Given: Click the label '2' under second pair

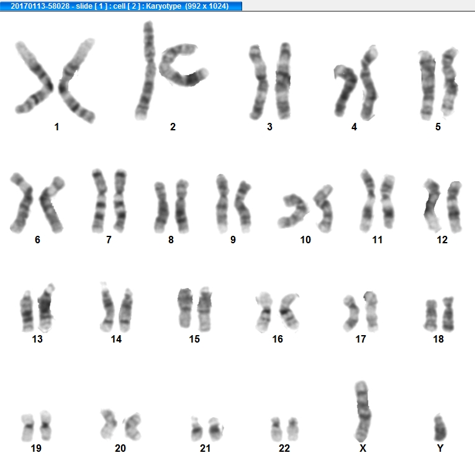Looking at the screenshot, I should coord(173,127).
